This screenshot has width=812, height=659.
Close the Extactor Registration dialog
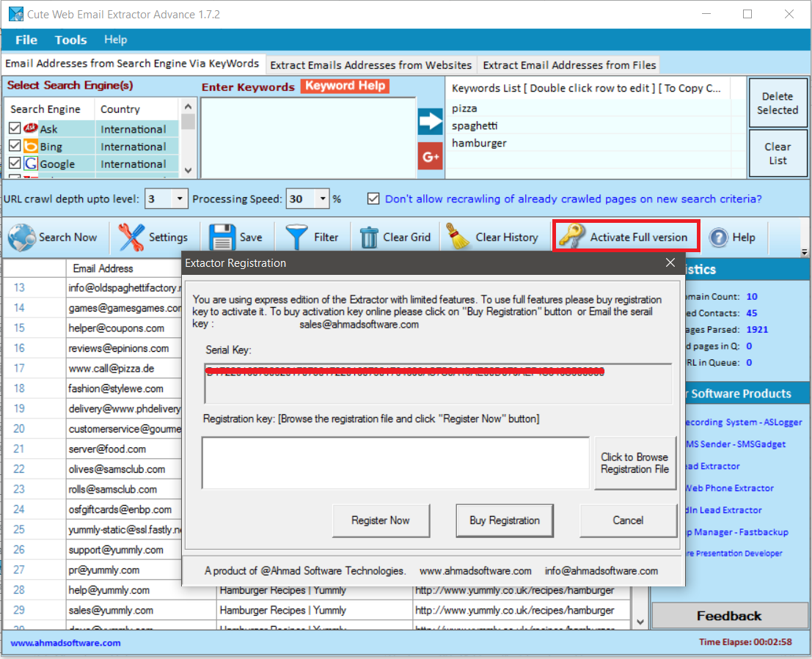670,262
